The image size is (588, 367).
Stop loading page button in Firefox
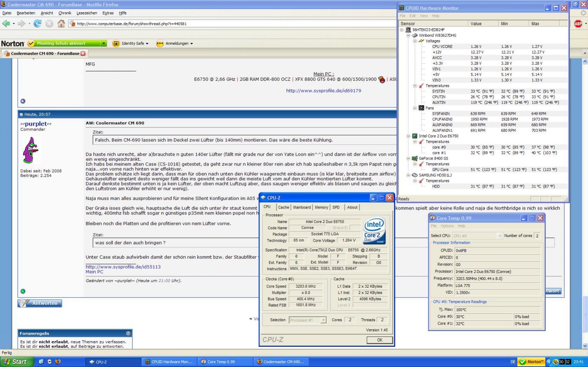pyautogui.click(x=49, y=23)
